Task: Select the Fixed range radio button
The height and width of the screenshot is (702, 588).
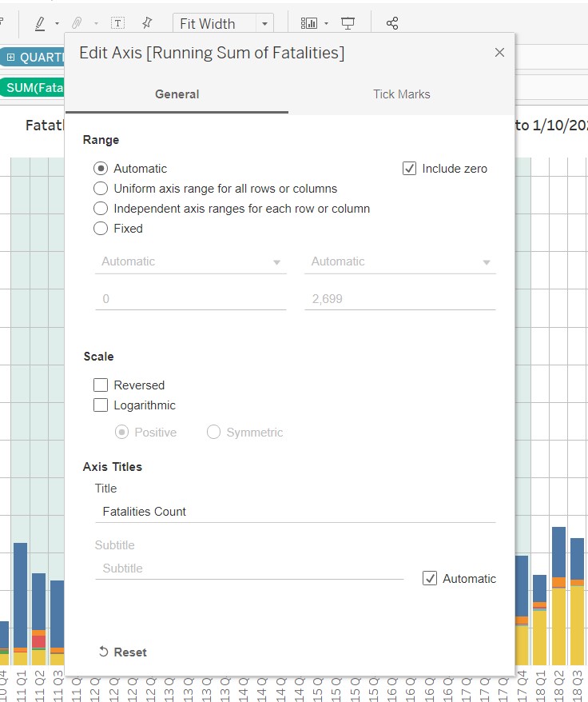Action: (x=101, y=229)
